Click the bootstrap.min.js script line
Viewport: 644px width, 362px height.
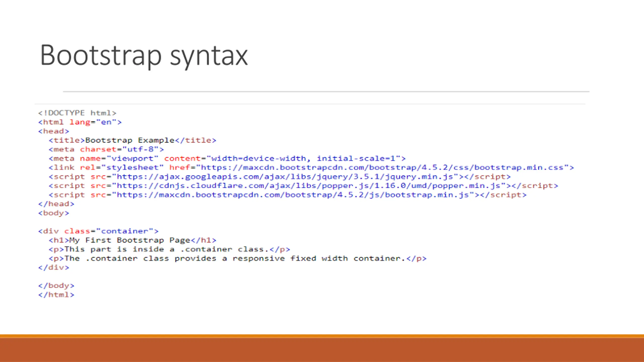[288, 195]
